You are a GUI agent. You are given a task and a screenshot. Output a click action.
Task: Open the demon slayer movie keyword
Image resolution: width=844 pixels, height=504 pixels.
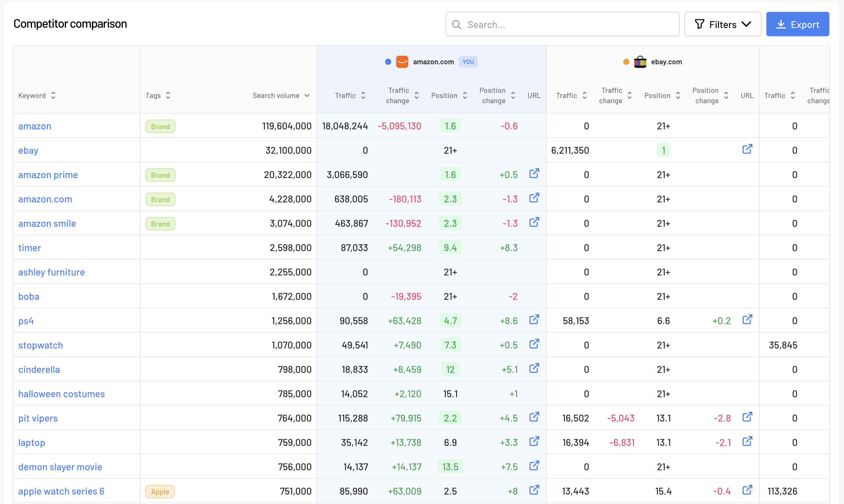(60, 467)
